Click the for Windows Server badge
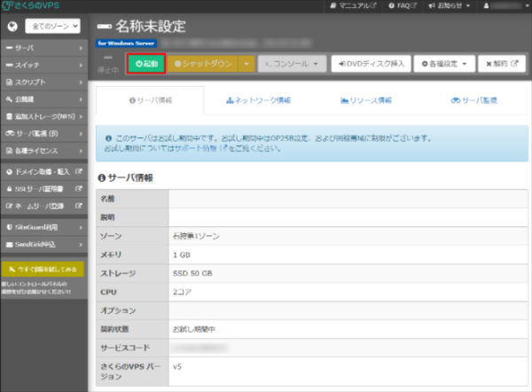 (126, 43)
